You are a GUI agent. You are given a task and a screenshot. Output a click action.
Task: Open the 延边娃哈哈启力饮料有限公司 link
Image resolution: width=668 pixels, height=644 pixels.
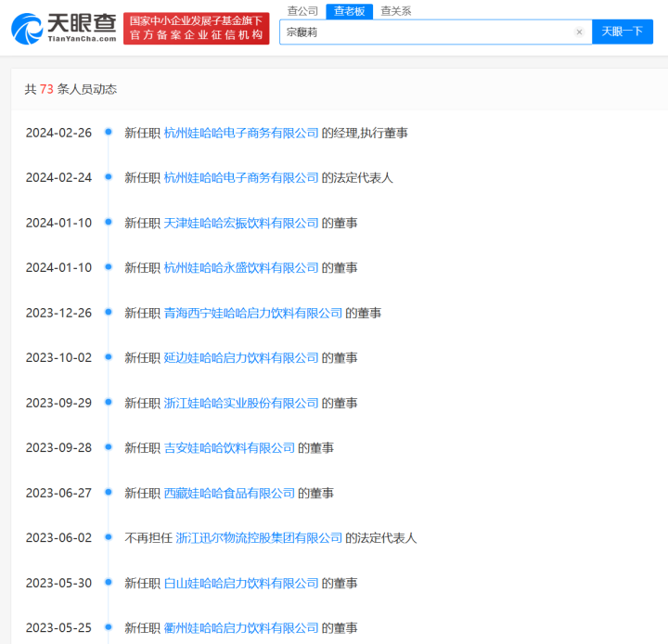coord(241,358)
